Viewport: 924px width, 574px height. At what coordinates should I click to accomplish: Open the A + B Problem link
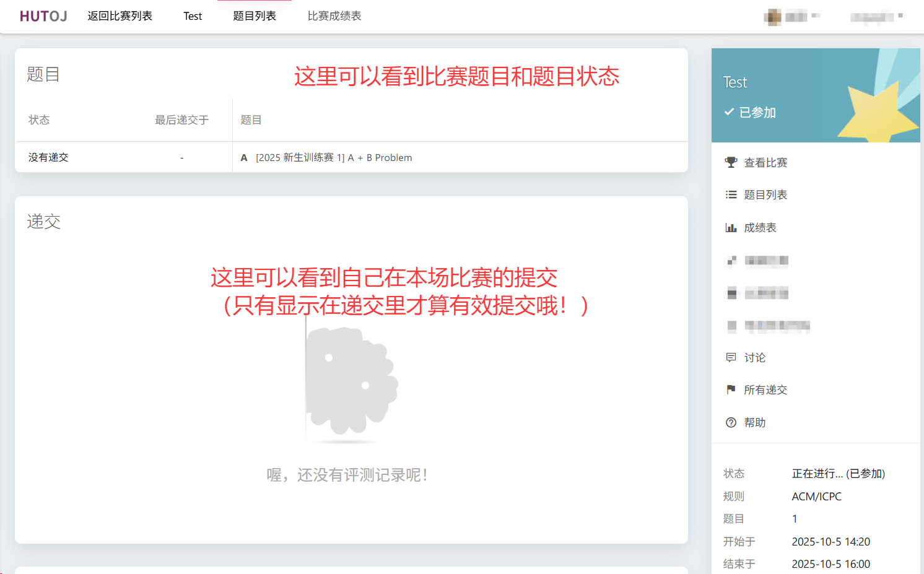pyautogui.click(x=334, y=158)
